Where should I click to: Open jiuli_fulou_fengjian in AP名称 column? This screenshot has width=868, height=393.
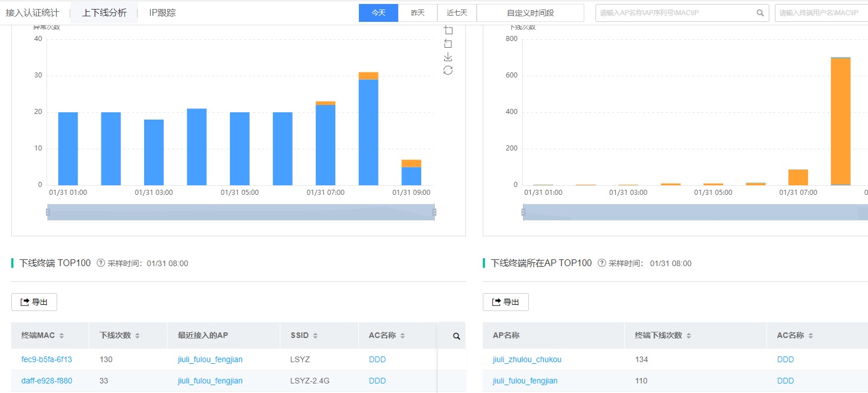(525, 381)
